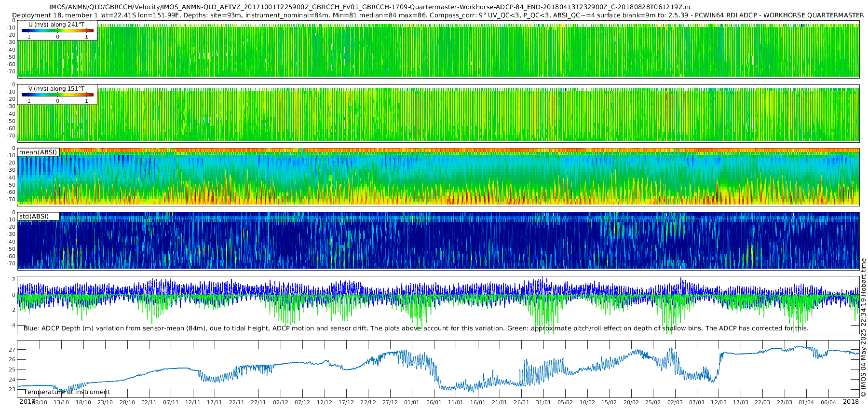
Task: Click the U velocity colorbar legend
Action: pyautogui.click(x=57, y=30)
